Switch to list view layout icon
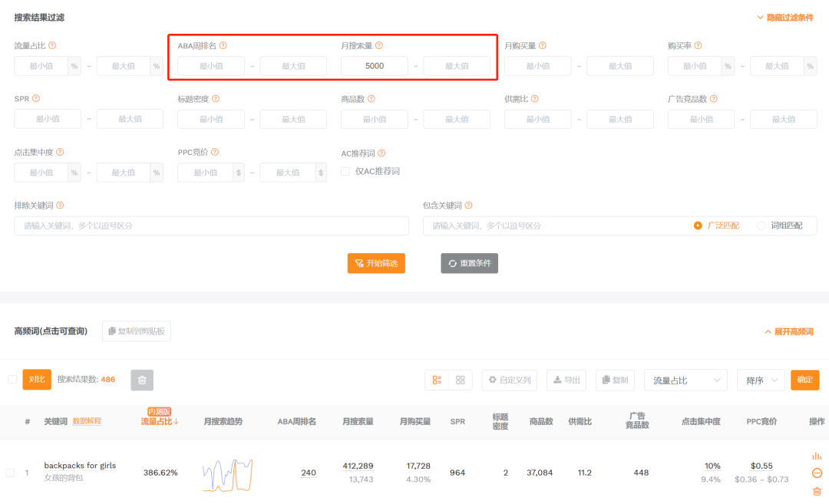 coord(437,380)
